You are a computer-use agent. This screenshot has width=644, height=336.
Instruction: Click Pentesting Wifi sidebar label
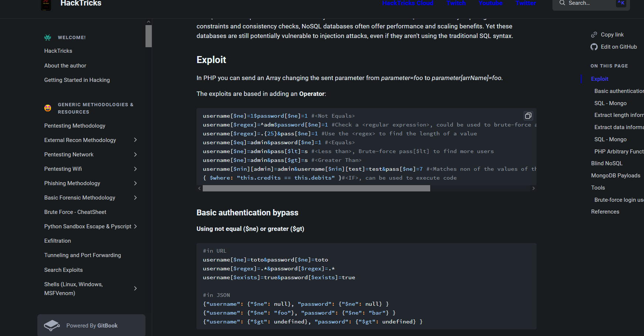(x=63, y=169)
